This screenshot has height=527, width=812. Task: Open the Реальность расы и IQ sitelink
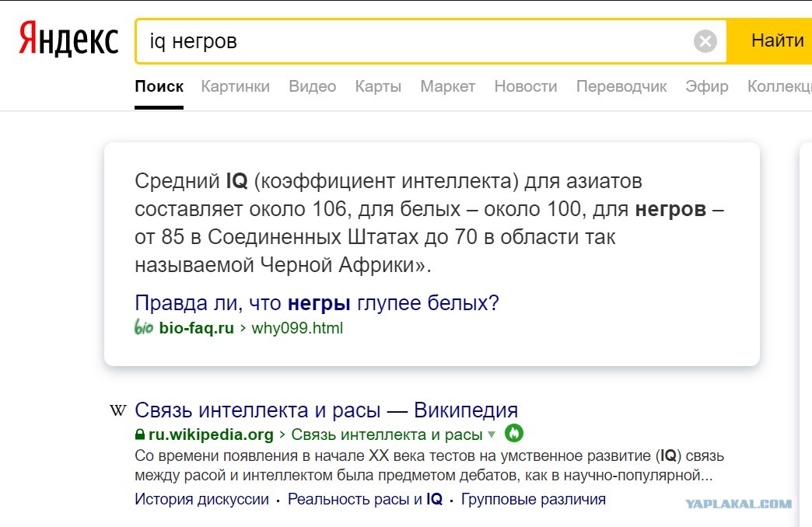[365, 499]
